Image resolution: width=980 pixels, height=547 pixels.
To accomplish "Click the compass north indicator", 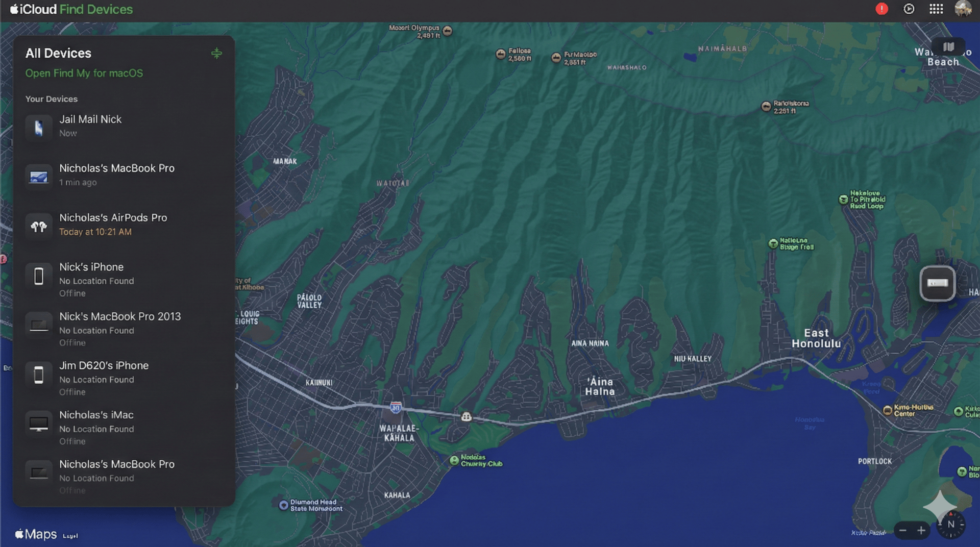I will click(951, 524).
